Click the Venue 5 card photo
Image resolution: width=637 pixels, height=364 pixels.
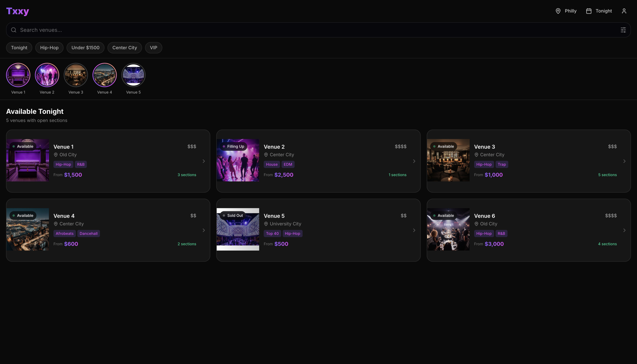(238, 229)
